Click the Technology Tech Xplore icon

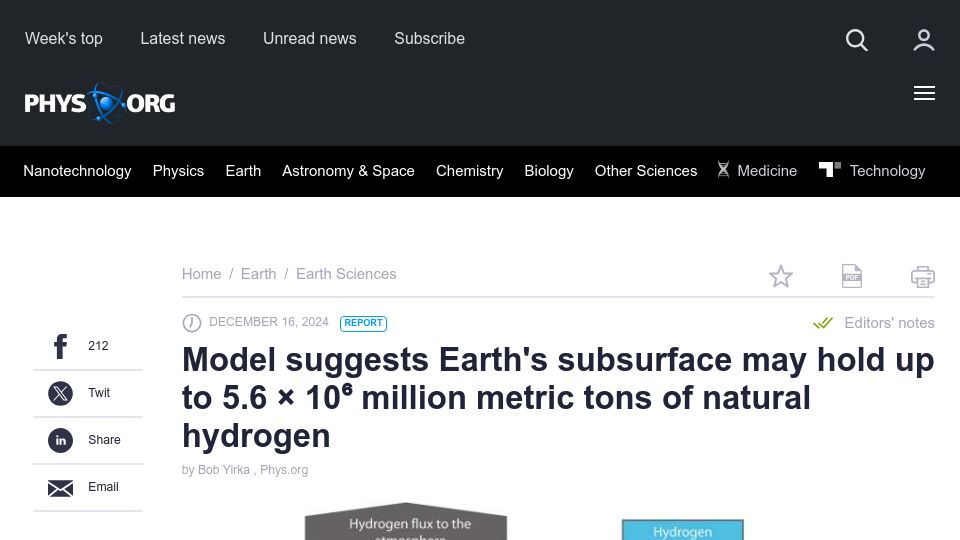tap(830, 169)
